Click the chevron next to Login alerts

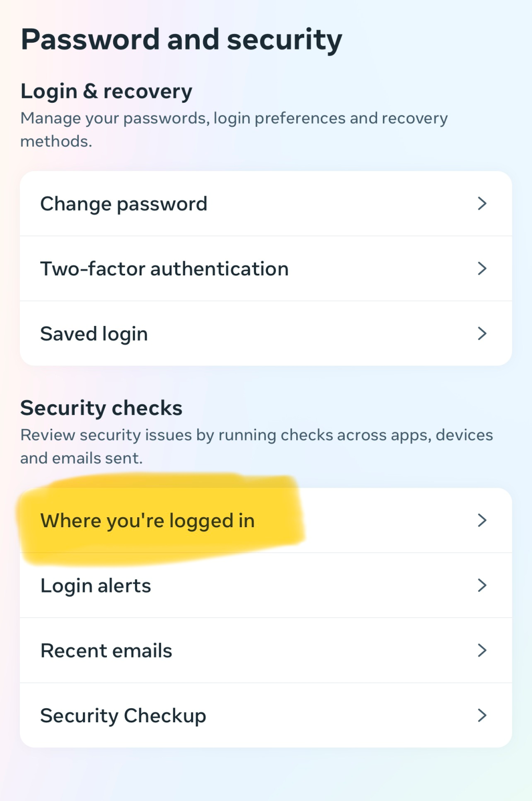[x=482, y=585]
